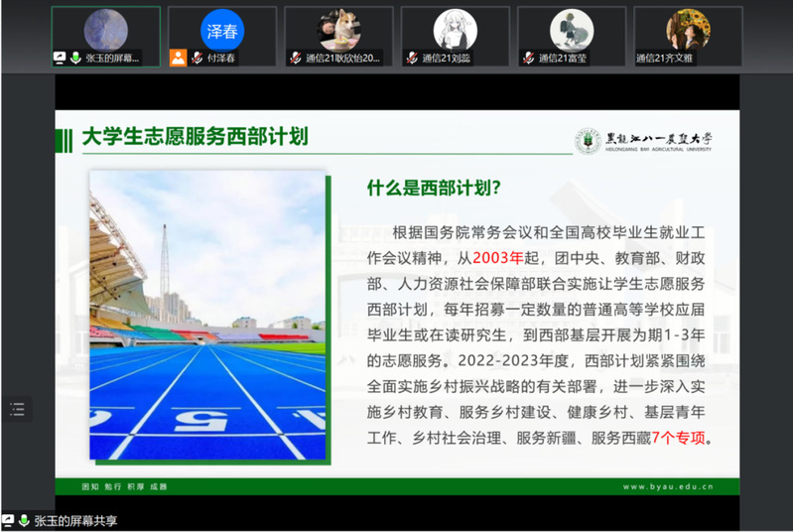Click the green mic icon in the bottom-left corner
This screenshot has width=793, height=532.
(24, 520)
